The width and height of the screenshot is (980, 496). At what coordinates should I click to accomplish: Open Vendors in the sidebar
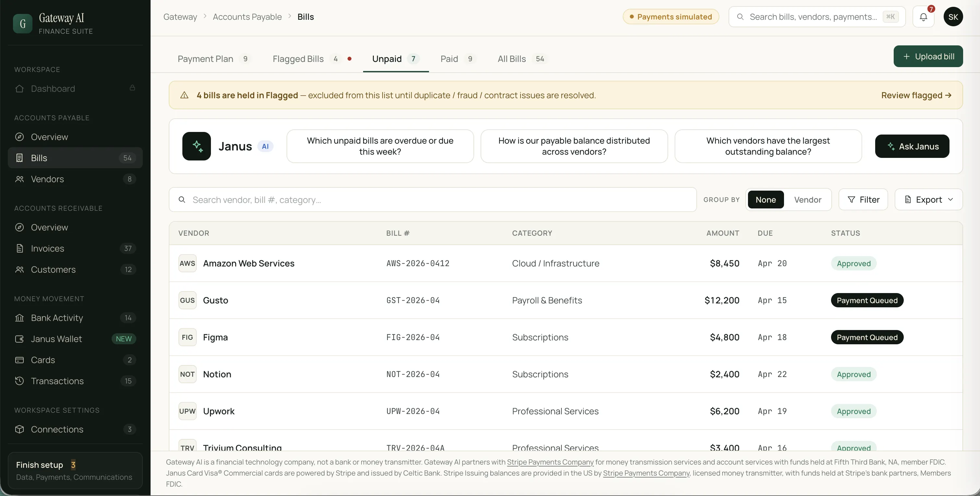pyautogui.click(x=75, y=179)
